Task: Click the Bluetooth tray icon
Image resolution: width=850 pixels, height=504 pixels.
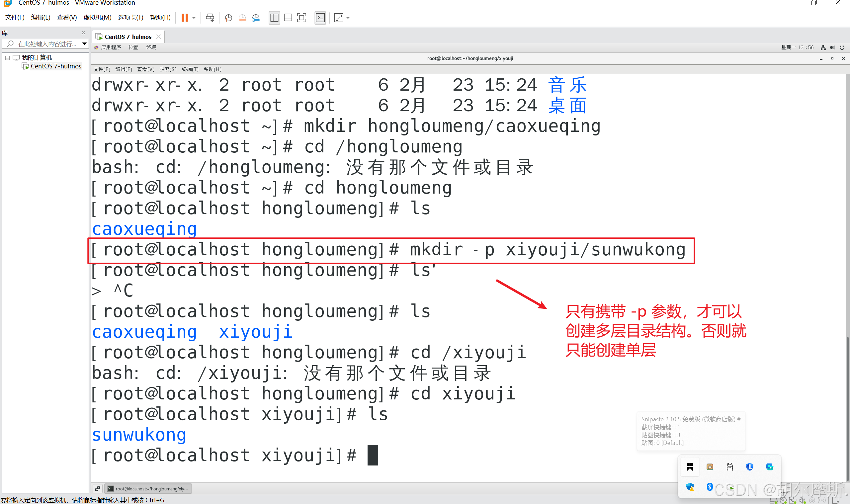Action: click(710, 486)
